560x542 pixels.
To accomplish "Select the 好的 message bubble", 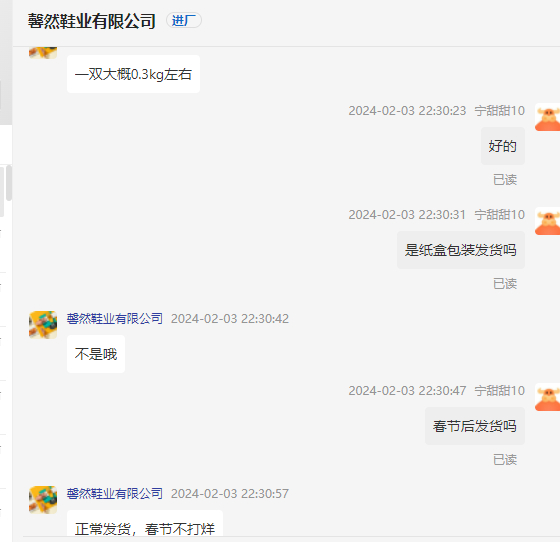I will point(503,146).
